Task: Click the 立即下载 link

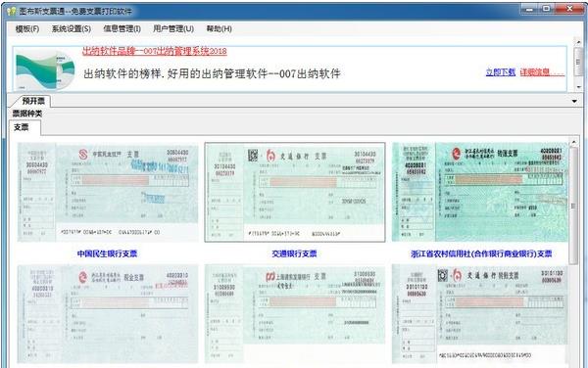Action: 500,72
